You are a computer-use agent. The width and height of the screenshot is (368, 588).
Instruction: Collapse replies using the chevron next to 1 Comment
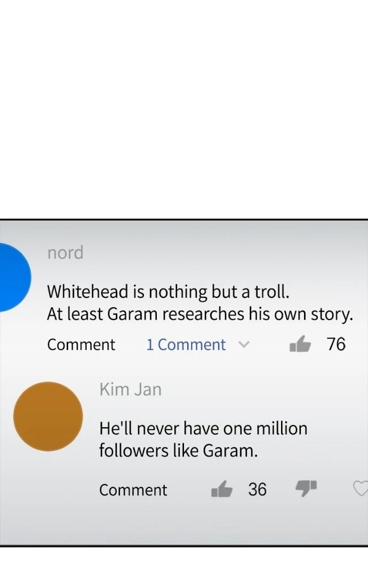[x=244, y=344]
